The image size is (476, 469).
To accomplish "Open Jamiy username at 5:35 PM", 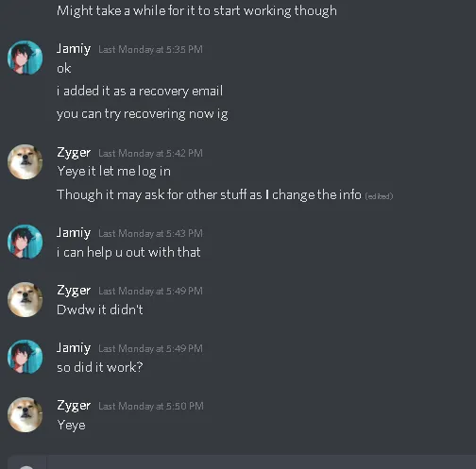I will click(74, 49).
